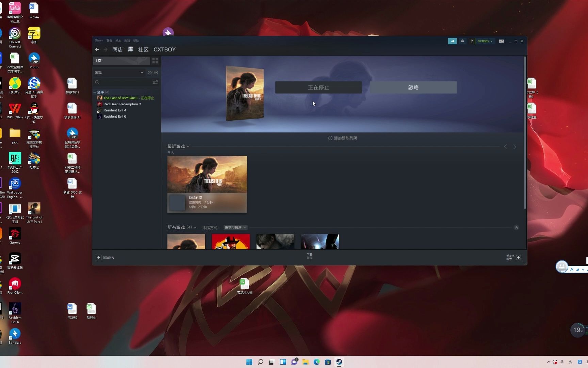Open 按字母顺序 sort order dropdown
Screen dimensions: 588x368
[x=235, y=227]
